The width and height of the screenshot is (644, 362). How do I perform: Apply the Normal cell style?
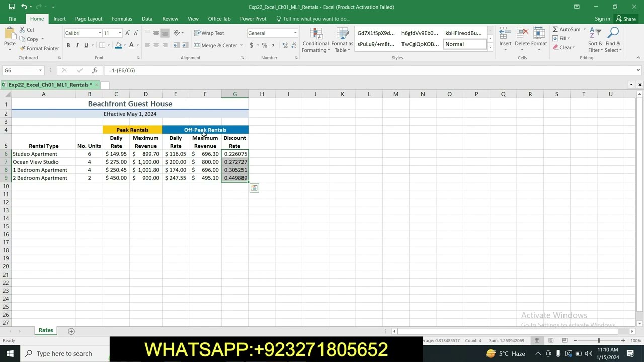pyautogui.click(x=464, y=44)
